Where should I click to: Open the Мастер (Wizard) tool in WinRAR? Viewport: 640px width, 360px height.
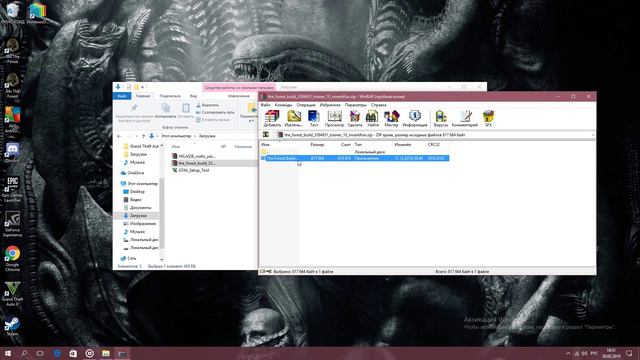(391, 118)
